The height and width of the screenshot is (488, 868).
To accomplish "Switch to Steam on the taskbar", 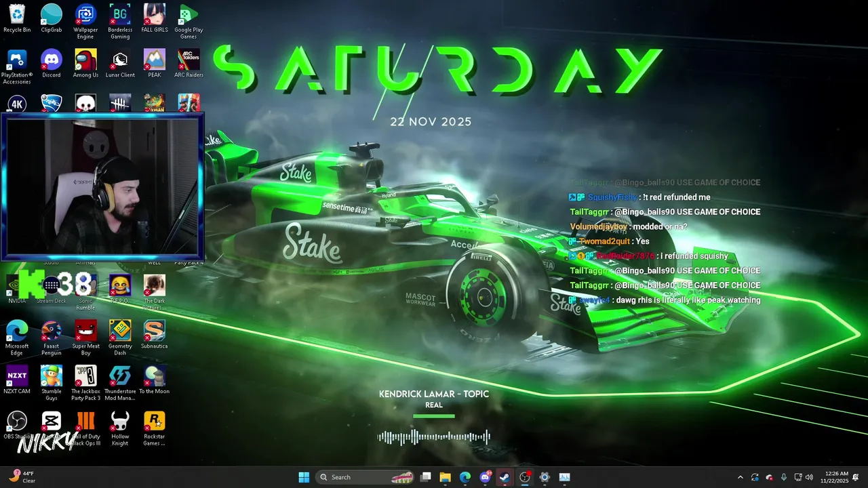I will pyautogui.click(x=505, y=477).
